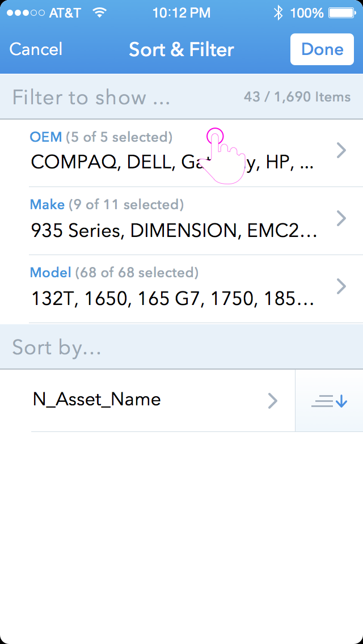Image resolution: width=363 pixels, height=644 pixels.
Task: Tap the Model selection count text
Action: click(138, 272)
